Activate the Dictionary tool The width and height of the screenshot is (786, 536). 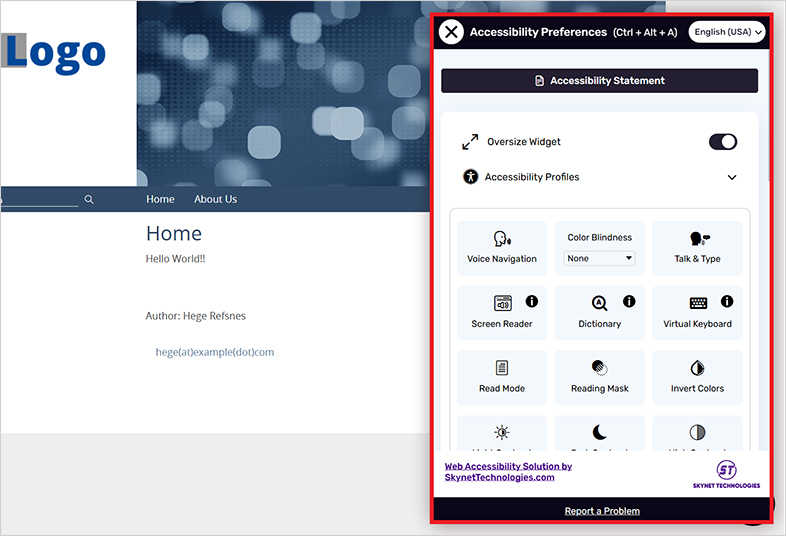coord(600,313)
